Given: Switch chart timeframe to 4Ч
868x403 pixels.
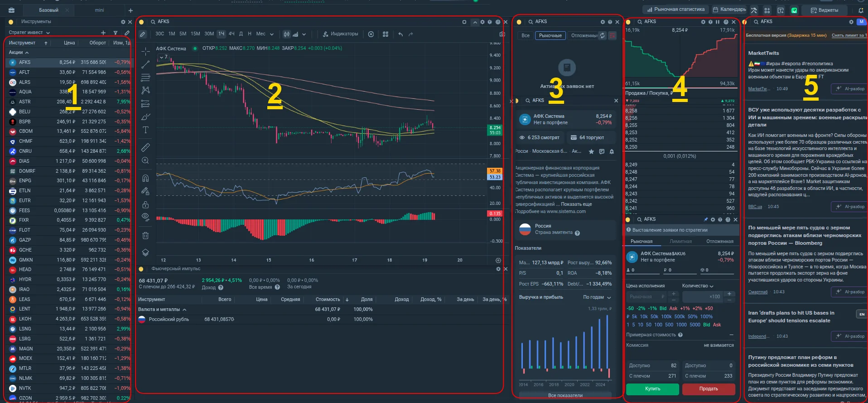Looking at the screenshot, I should pyautogui.click(x=231, y=34).
